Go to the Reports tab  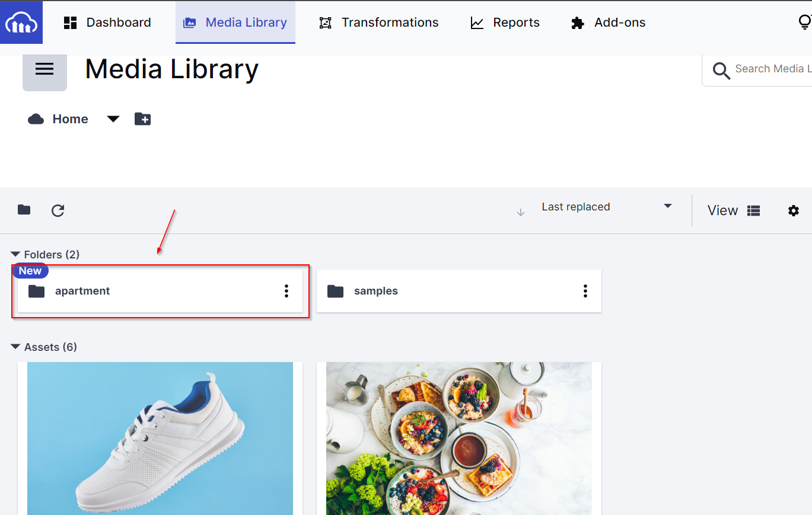coord(505,23)
